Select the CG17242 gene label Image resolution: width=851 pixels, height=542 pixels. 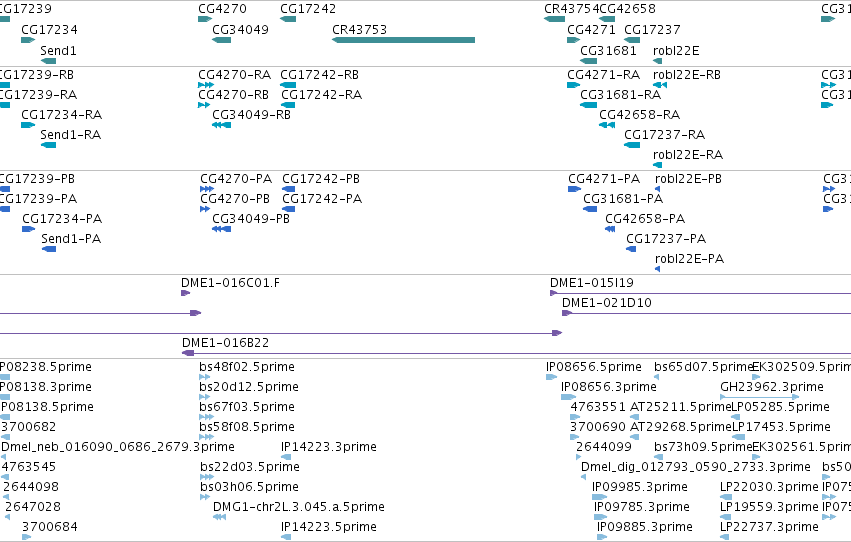point(308,9)
